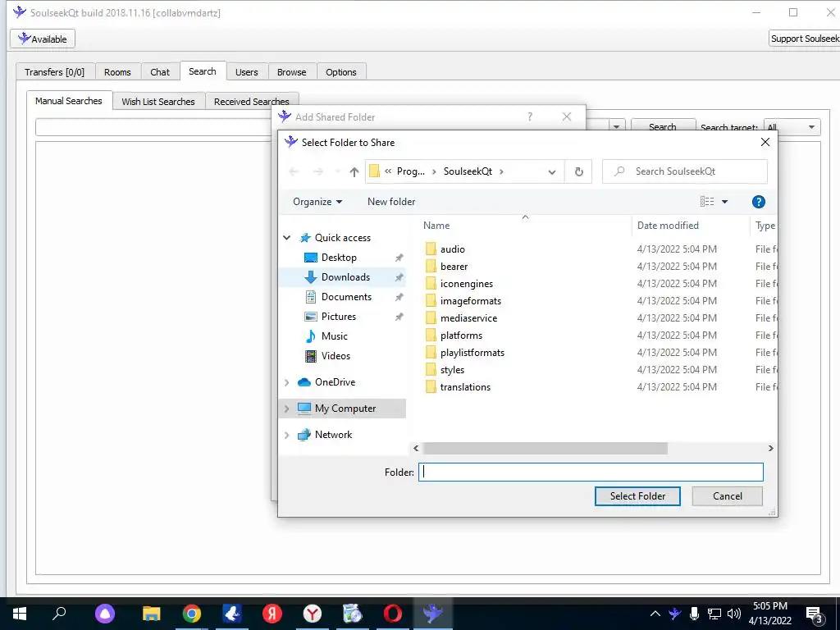This screenshot has height=630, width=840.
Task: Open the Yandex Browser taskbar icon
Action: point(312,614)
